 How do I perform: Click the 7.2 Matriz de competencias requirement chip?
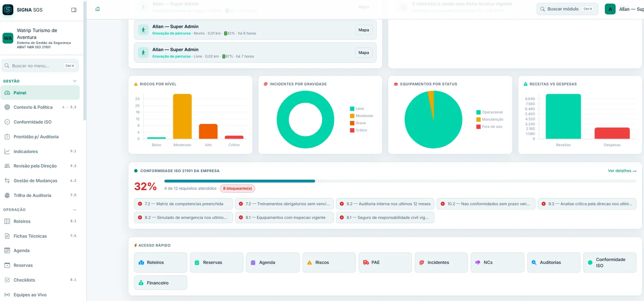(183, 204)
